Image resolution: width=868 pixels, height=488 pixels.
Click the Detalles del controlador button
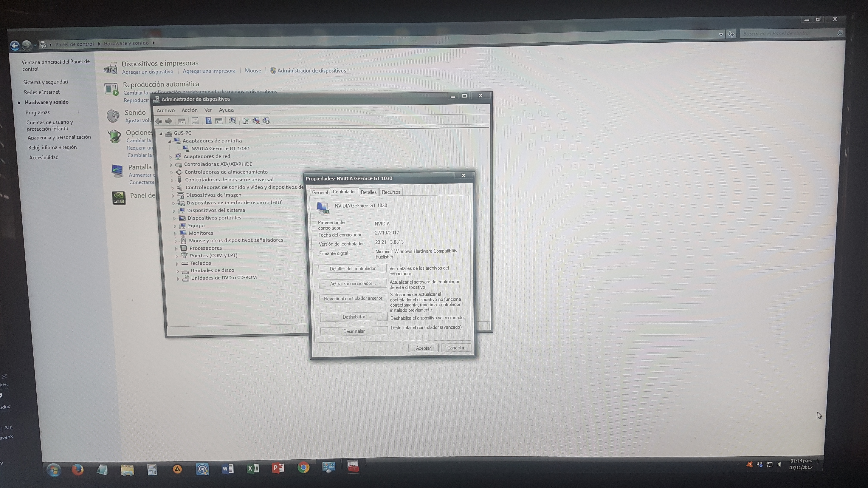[x=352, y=268]
